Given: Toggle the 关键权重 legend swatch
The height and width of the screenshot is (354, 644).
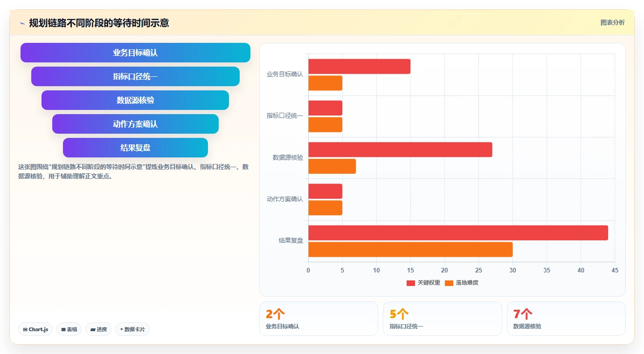Looking at the screenshot, I should point(410,283).
